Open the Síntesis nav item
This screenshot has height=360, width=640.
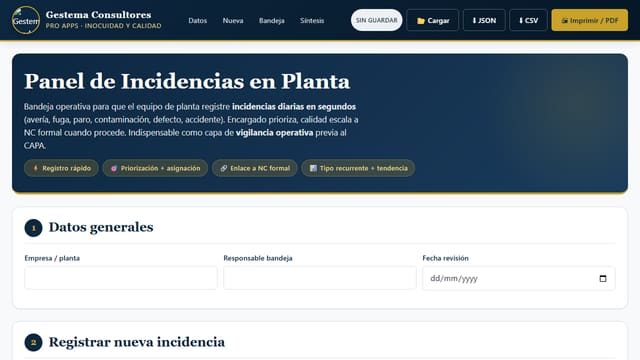(312, 20)
